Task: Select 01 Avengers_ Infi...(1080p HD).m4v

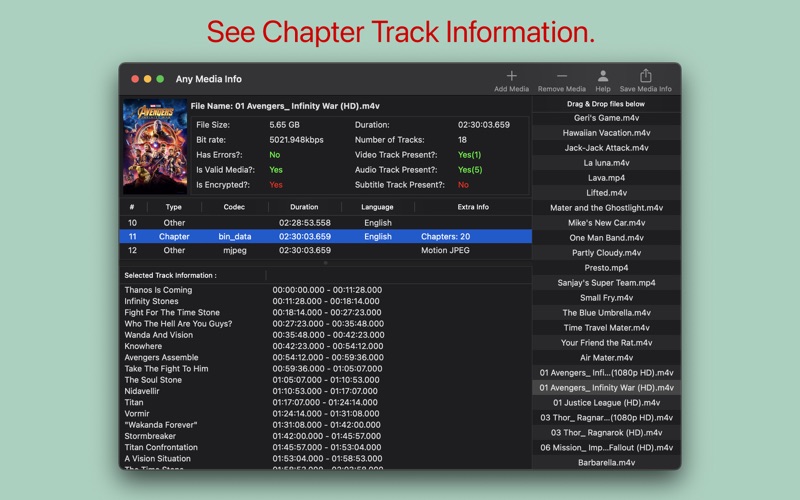Action: (x=606, y=373)
